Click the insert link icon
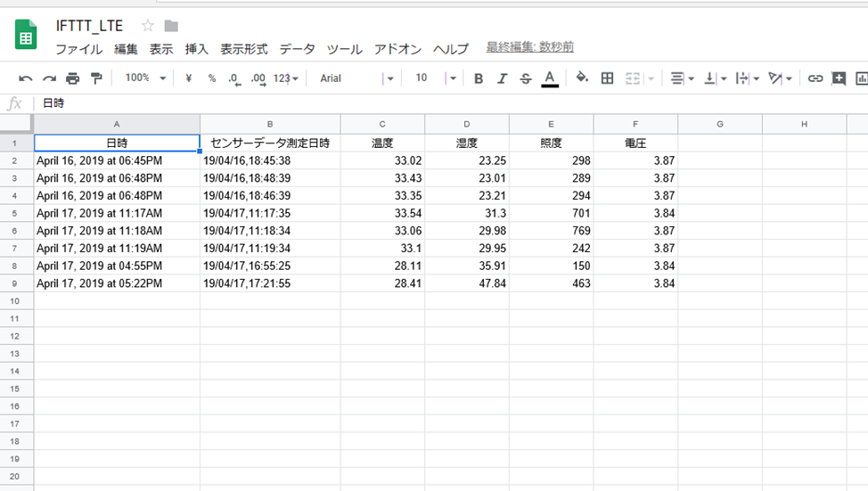This screenshot has height=491, width=868. pos(815,78)
